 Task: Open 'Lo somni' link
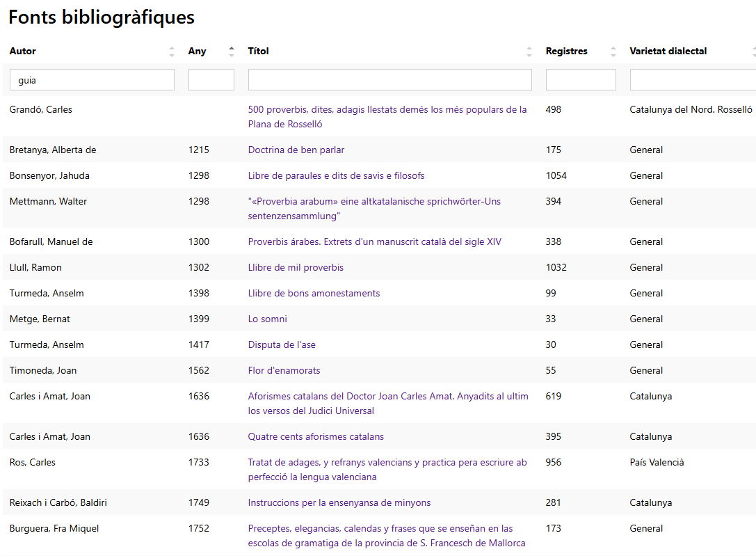point(267,319)
